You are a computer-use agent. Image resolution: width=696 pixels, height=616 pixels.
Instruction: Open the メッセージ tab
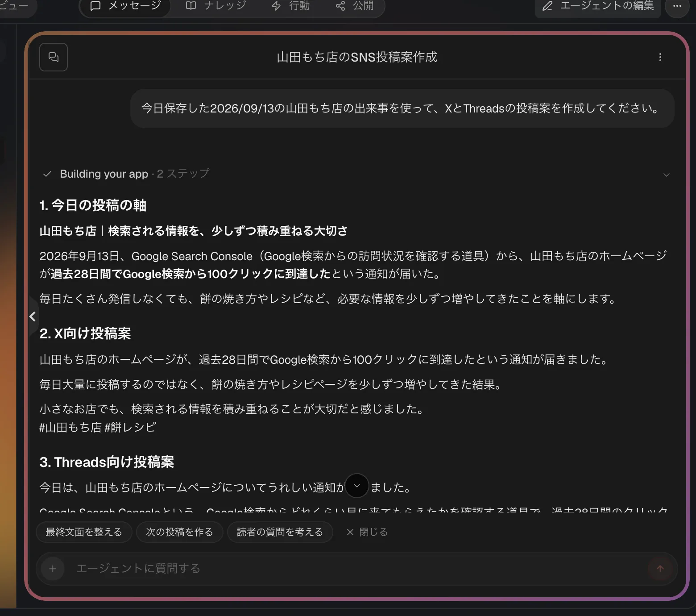(x=125, y=6)
